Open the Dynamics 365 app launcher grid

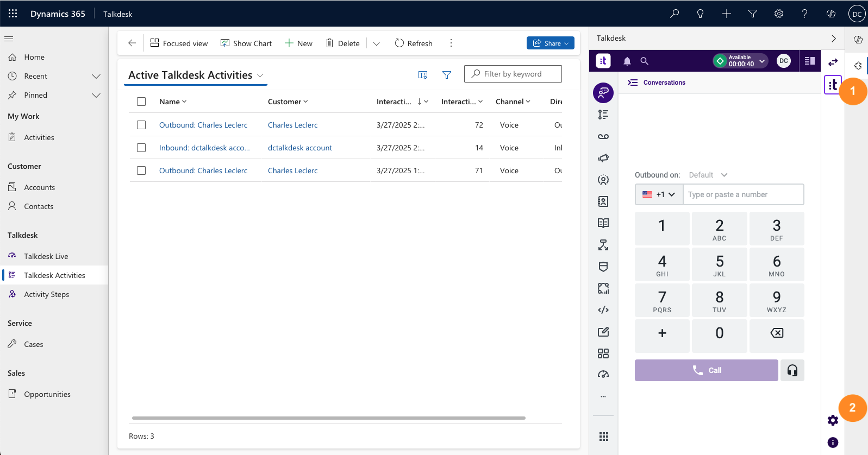[x=13, y=14]
